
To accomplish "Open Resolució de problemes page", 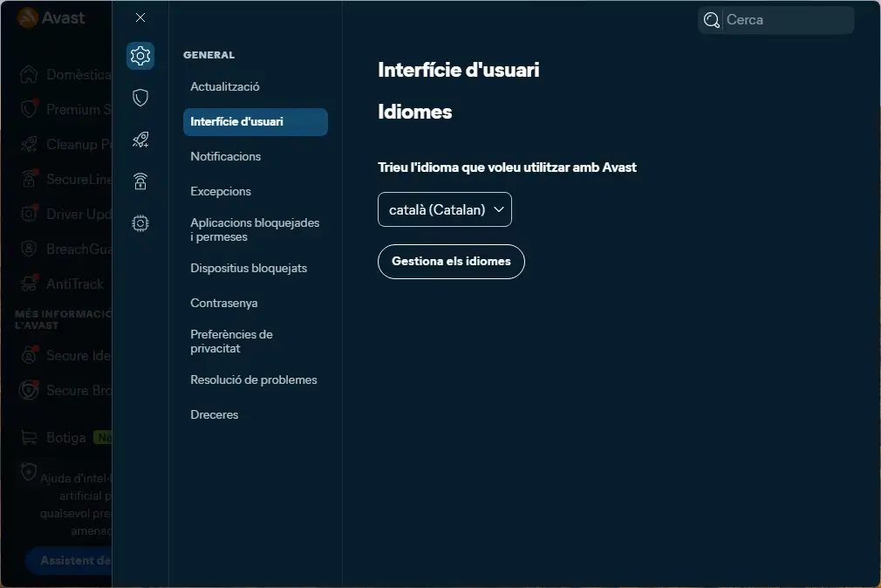I will pyautogui.click(x=254, y=380).
